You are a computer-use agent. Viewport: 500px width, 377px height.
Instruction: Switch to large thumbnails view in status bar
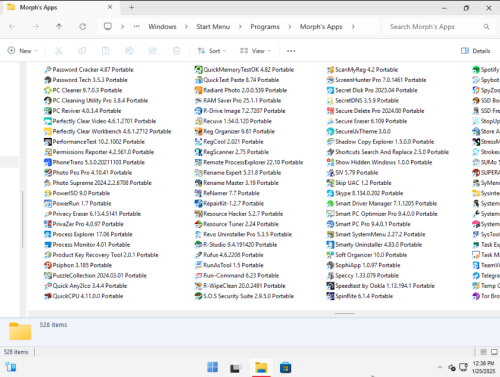(x=494, y=352)
